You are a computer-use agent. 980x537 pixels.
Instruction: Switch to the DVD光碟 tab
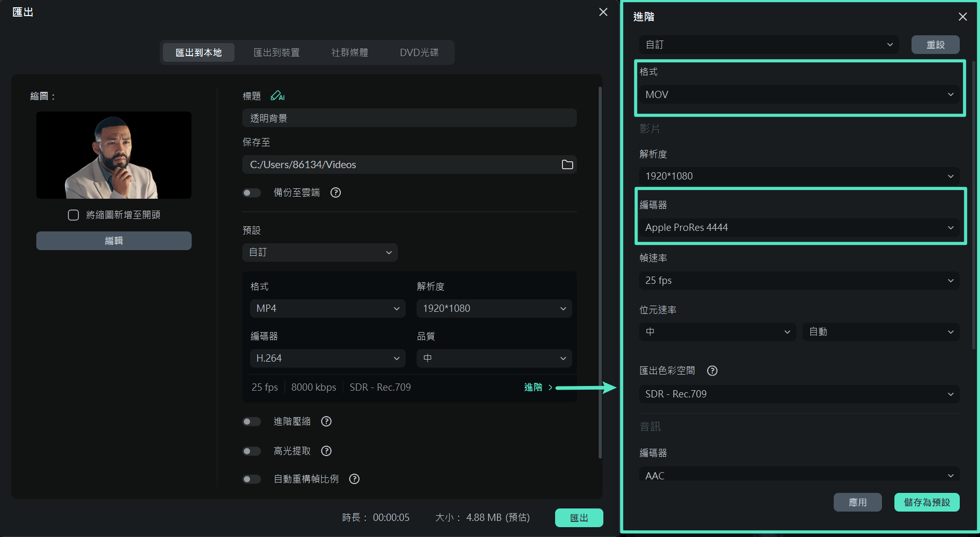(x=418, y=52)
